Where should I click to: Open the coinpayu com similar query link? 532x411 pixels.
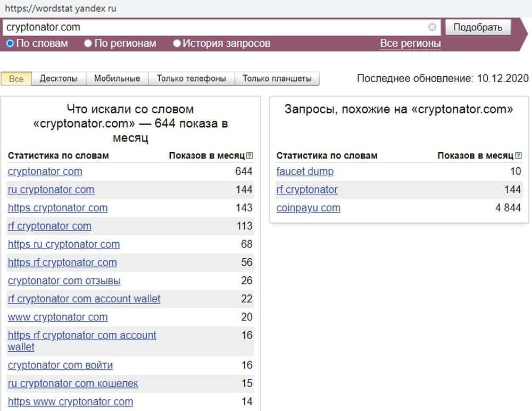point(309,208)
